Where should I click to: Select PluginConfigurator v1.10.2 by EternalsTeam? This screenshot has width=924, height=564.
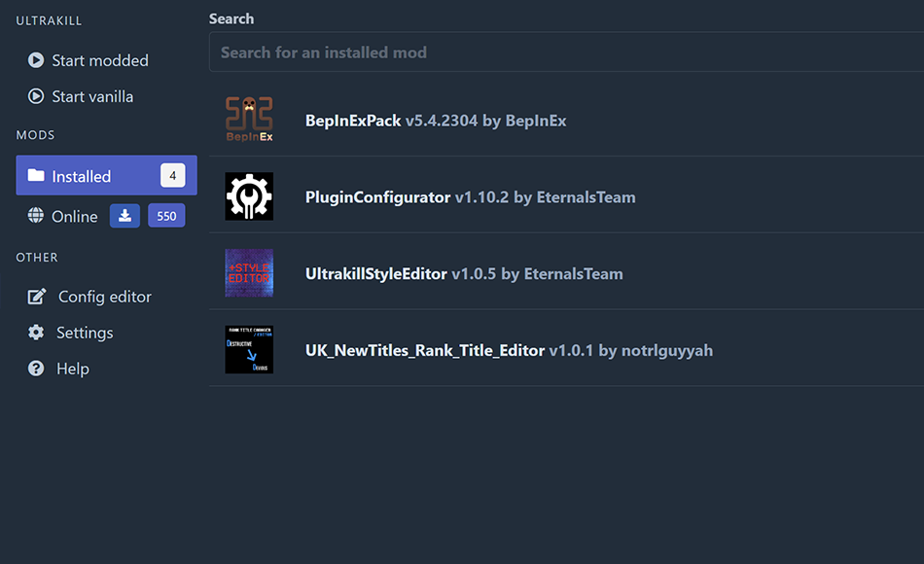tap(566, 196)
